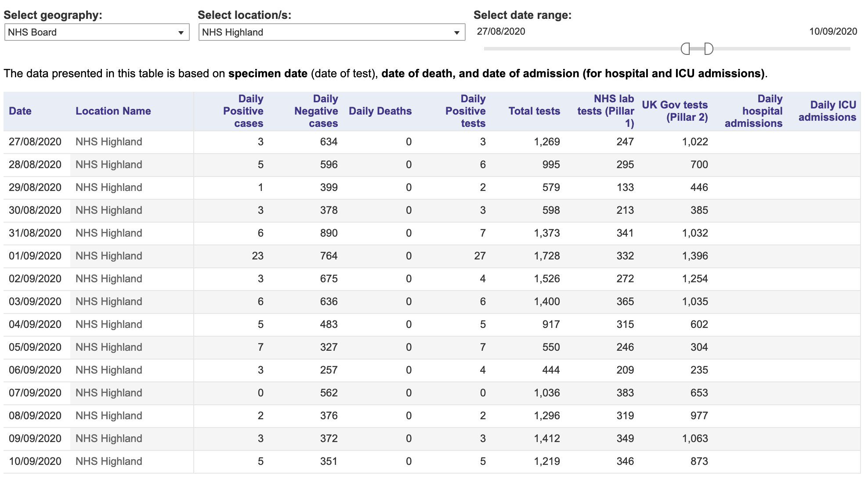Click the date cell 07/09/2020
Image resolution: width=868 pixels, height=482 pixels.
(35, 393)
